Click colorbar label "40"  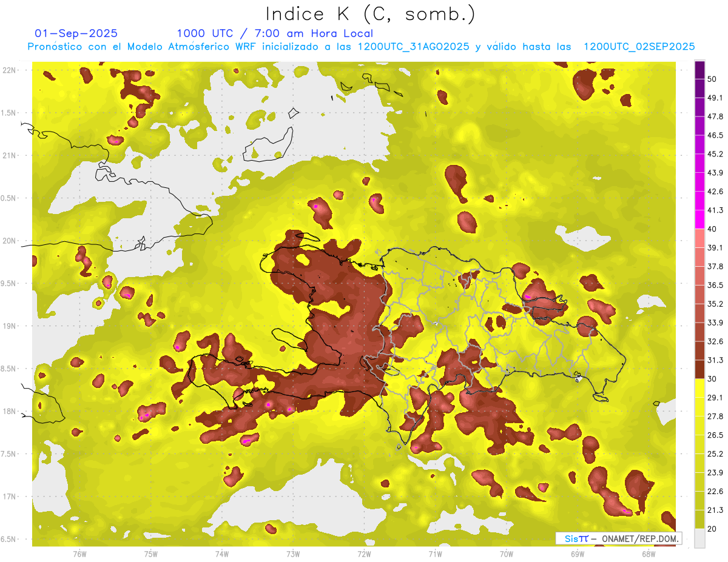point(713,229)
